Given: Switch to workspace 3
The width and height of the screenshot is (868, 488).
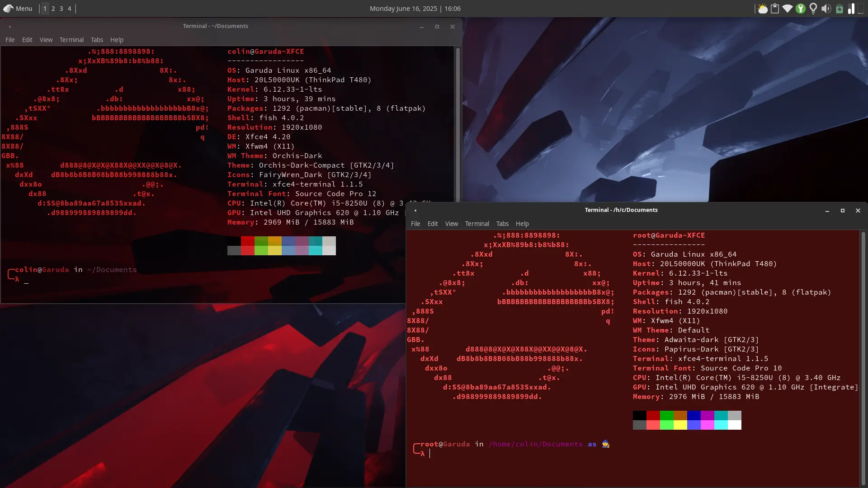Looking at the screenshot, I should click(61, 9).
